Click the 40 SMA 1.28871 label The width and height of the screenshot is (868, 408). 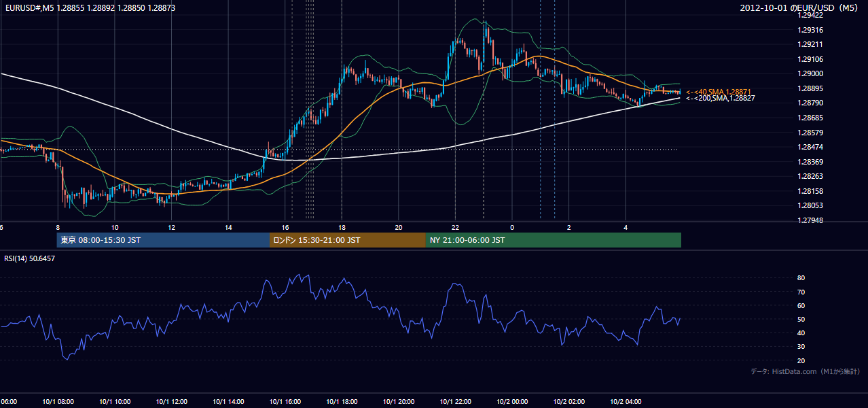718,92
